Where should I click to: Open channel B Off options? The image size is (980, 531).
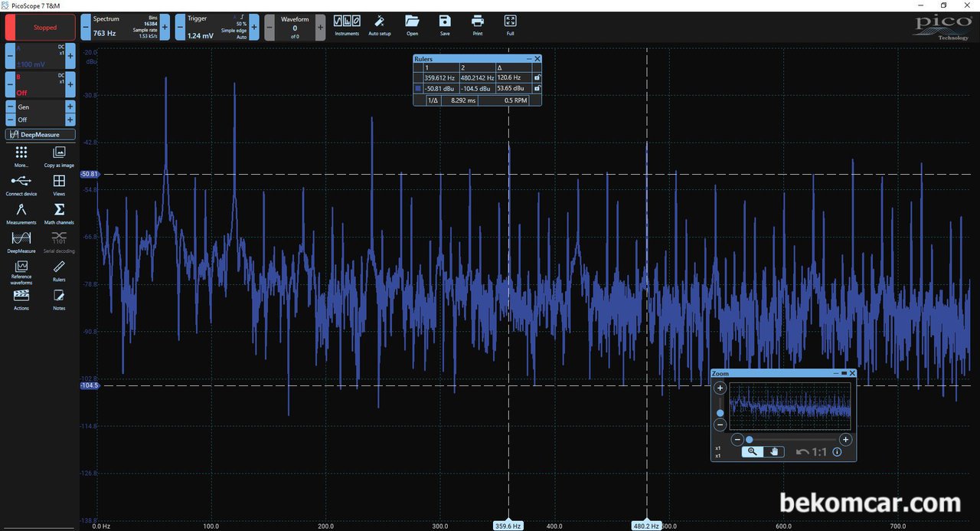click(x=41, y=84)
